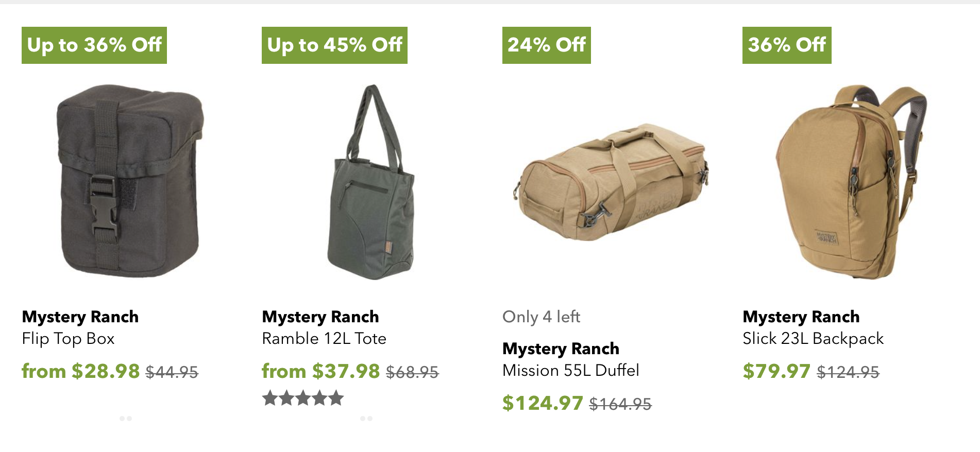Click the Only 4 left notice
980x452 pixels.
(541, 317)
